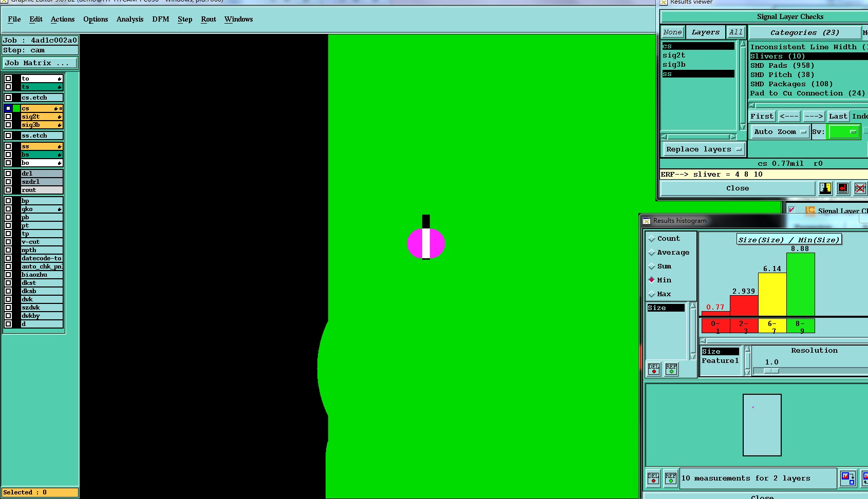Select Feature1 in histogram attribute list
This screenshot has width=868, height=499.
coord(720,361)
